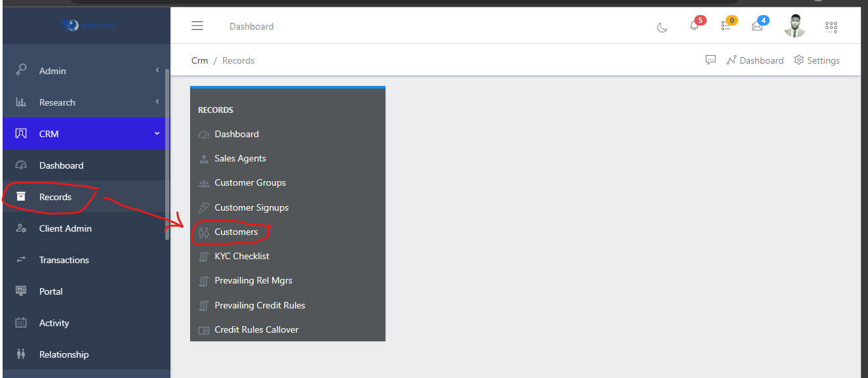Click the user profile avatar
868x378 pixels.
pos(795,26)
